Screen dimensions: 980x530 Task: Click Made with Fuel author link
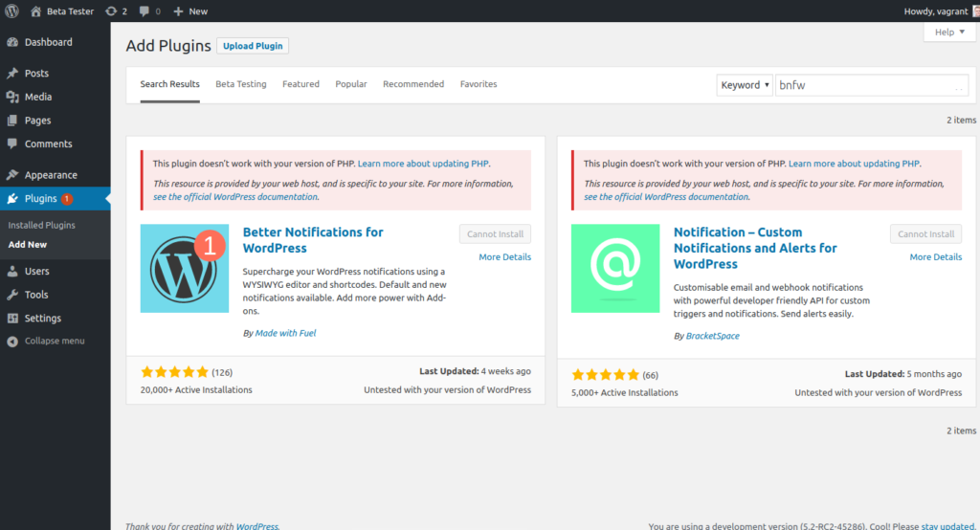point(285,333)
